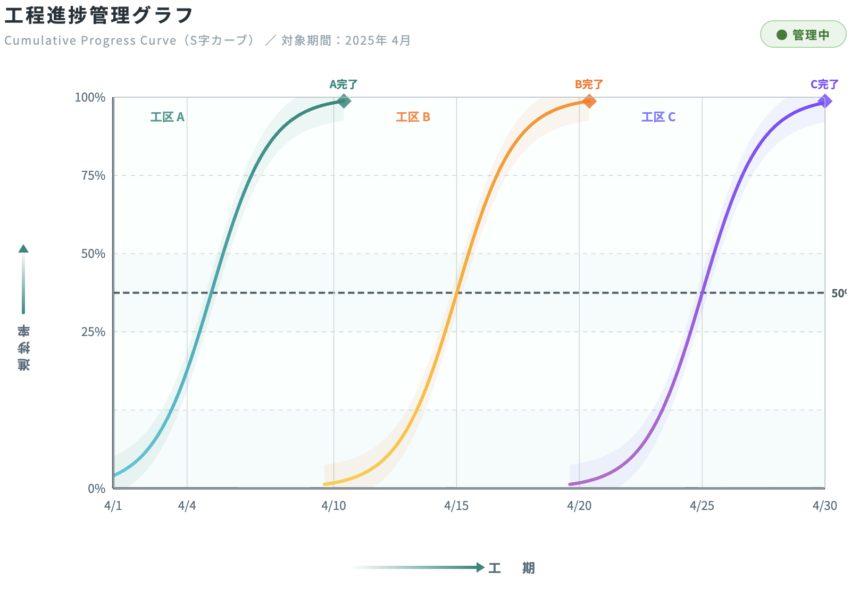The image size is (868, 603).
Task: Click the 管理中 status badge
Action: click(803, 35)
